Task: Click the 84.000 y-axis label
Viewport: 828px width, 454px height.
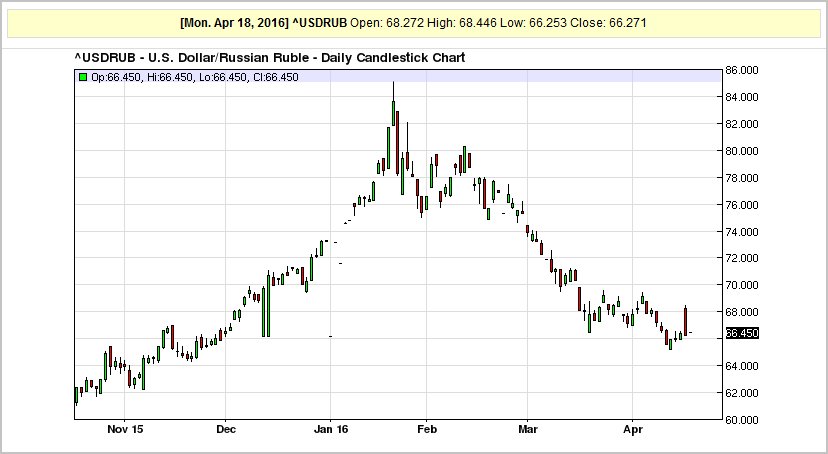Action: tap(742, 97)
